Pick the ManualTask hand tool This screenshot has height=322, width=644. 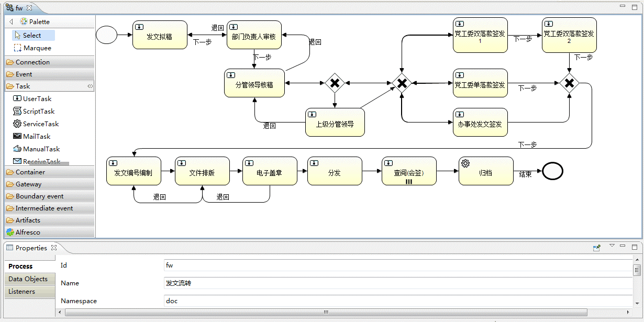[41, 149]
